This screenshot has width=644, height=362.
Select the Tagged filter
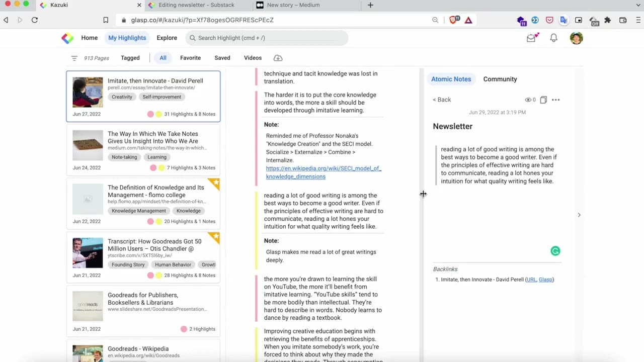point(130,58)
